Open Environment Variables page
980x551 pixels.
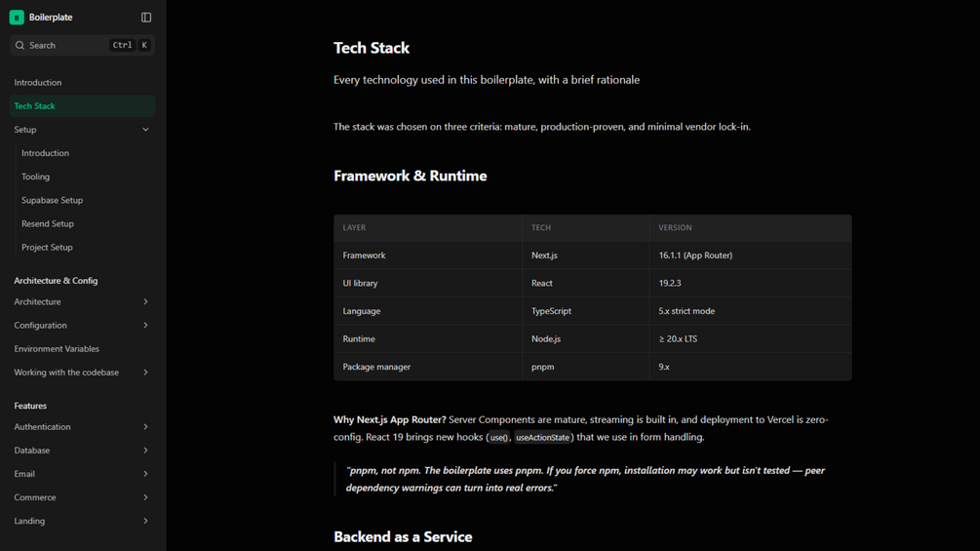[x=83, y=348]
